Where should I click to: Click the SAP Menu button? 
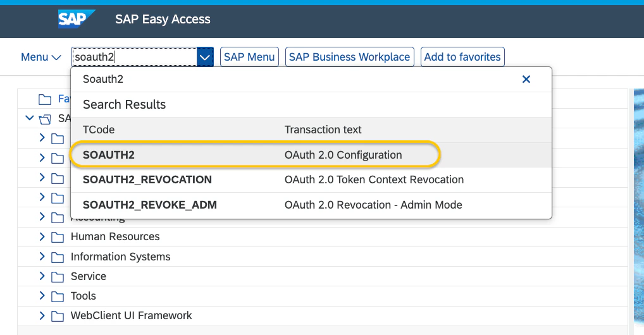tap(249, 57)
